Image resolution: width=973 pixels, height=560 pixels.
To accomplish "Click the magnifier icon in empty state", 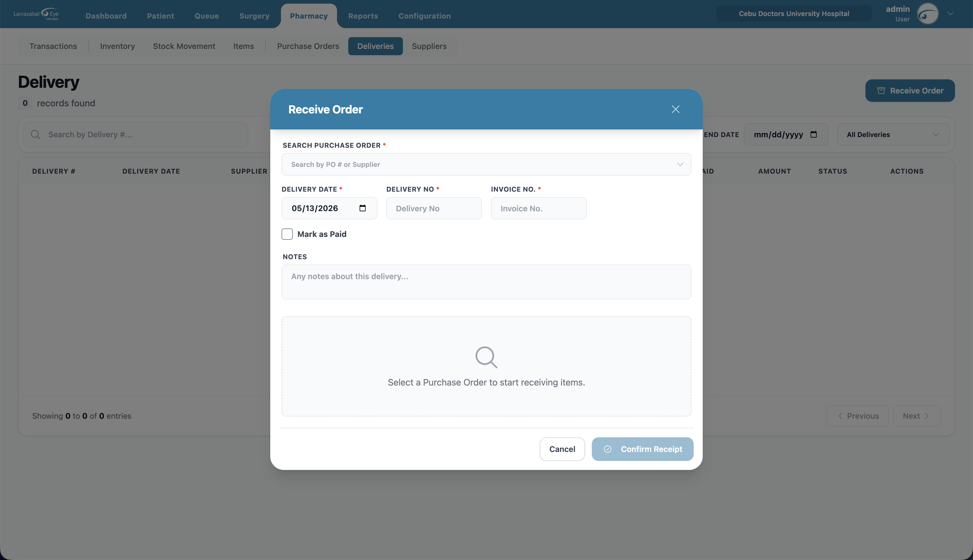I will coord(486,357).
